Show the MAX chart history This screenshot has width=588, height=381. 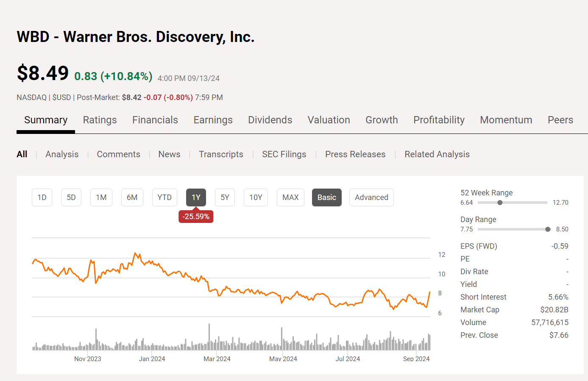coord(290,197)
